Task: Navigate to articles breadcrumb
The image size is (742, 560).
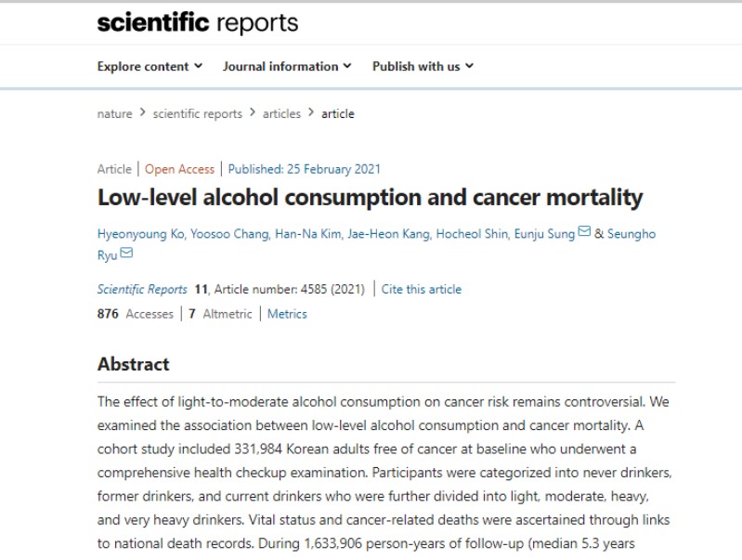Action: (281, 114)
